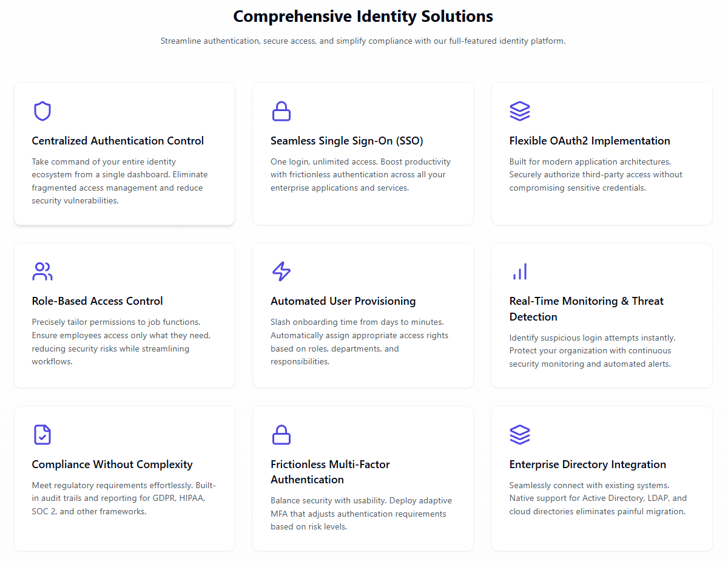The width and height of the screenshot is (728, 561).
Task: Click the file check icon for Compliance
Action: (42, 435)
